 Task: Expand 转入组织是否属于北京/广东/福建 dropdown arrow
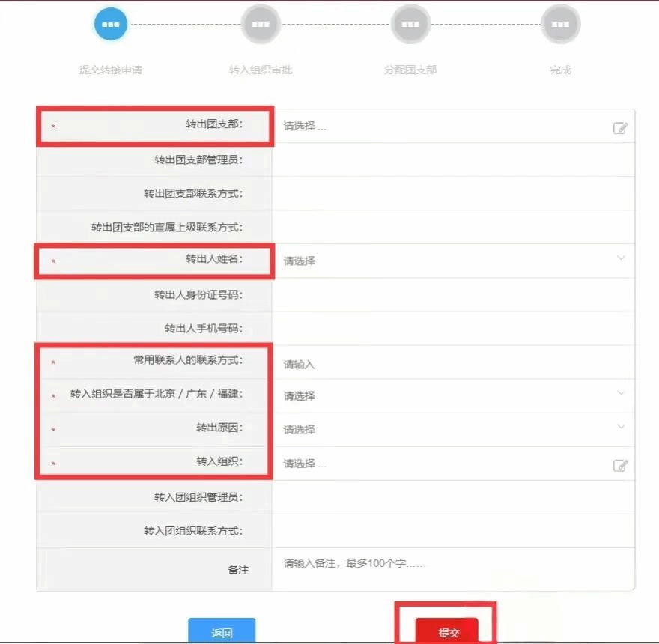coord(620,393)
